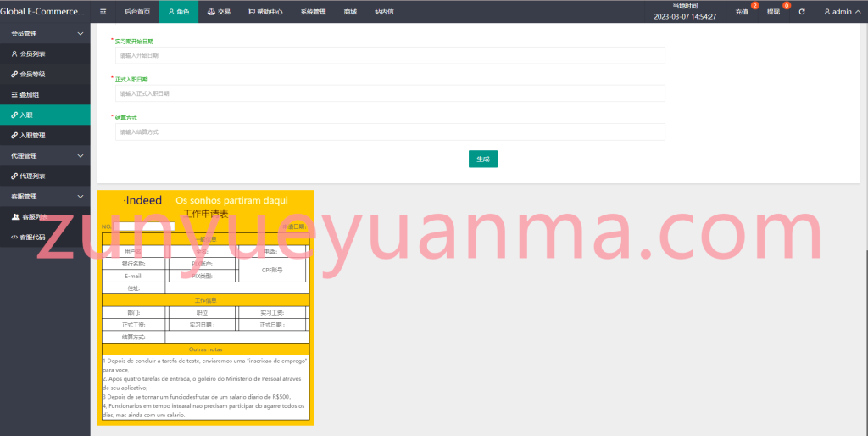Click the '部门:' table cell
The width and height of the screenshot is (868, 436).
click(x=133, y=312)
